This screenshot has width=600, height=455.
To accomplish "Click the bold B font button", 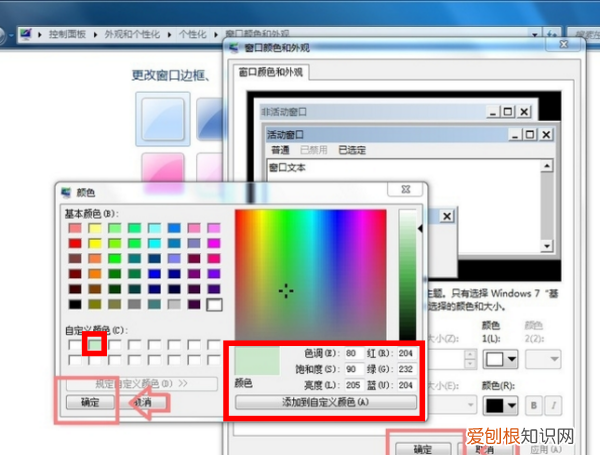I will click(x=535, y=405).
